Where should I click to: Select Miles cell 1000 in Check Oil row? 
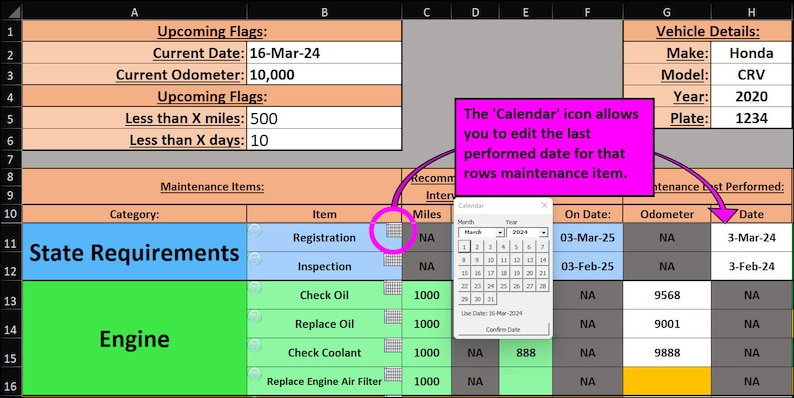pos(426,295)
